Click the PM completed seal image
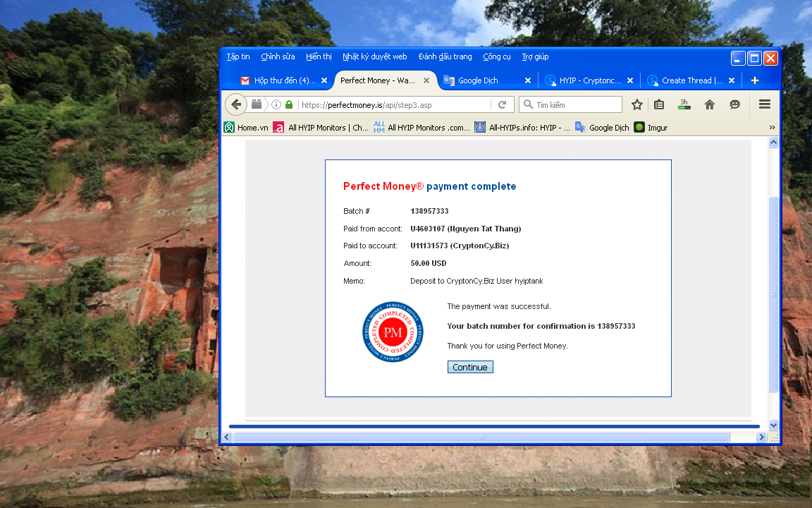Image resolution: width=812 pixels, height=508 pixels. pos(393,332)
